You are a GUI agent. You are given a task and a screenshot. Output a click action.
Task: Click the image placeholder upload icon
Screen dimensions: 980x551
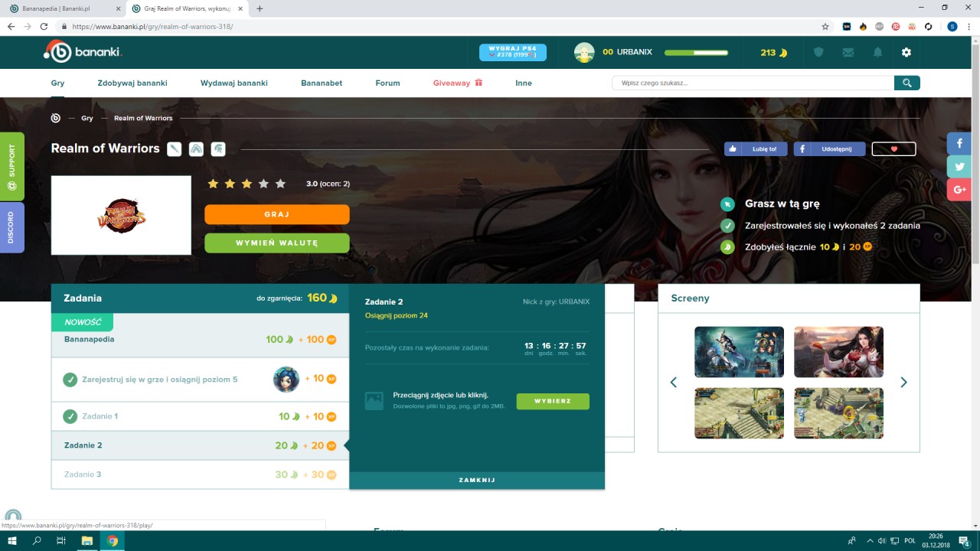(x=374, y=401)
